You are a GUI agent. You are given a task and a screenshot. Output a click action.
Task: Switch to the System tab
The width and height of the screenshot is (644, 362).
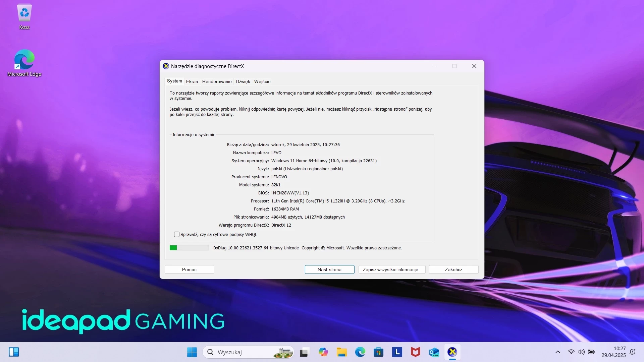point(174,81)
